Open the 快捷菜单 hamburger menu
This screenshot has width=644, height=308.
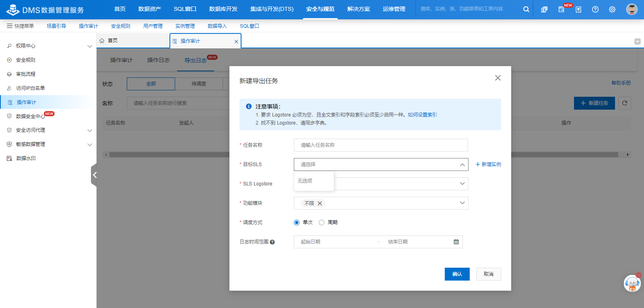(x=20, y=26)
